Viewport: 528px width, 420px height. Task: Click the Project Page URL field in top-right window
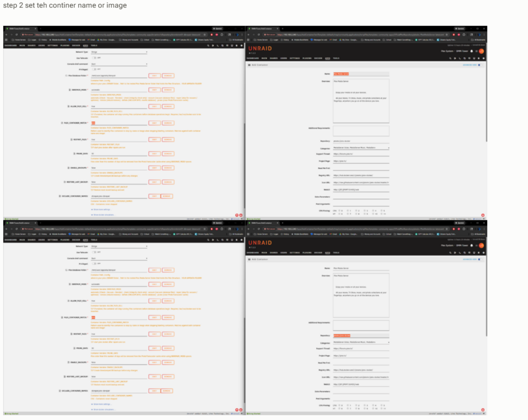point(361,161)
